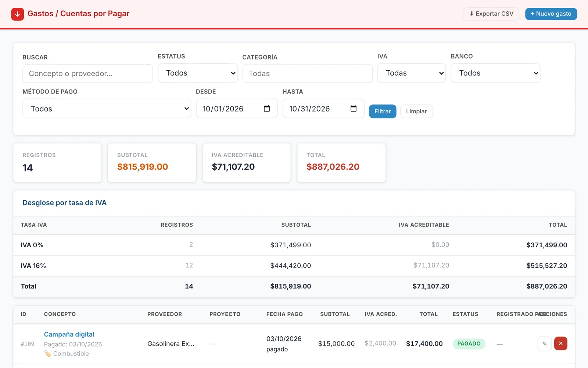Viewport: 588px width, 368px height.
Task: Open the IVA filter dropdown
Action: click(412, 73)
